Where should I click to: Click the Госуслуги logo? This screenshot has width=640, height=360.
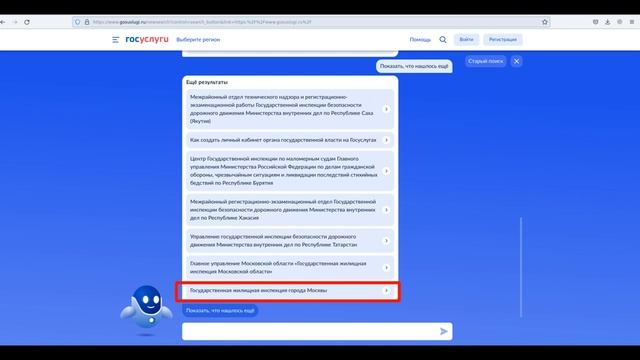point(147,39)
